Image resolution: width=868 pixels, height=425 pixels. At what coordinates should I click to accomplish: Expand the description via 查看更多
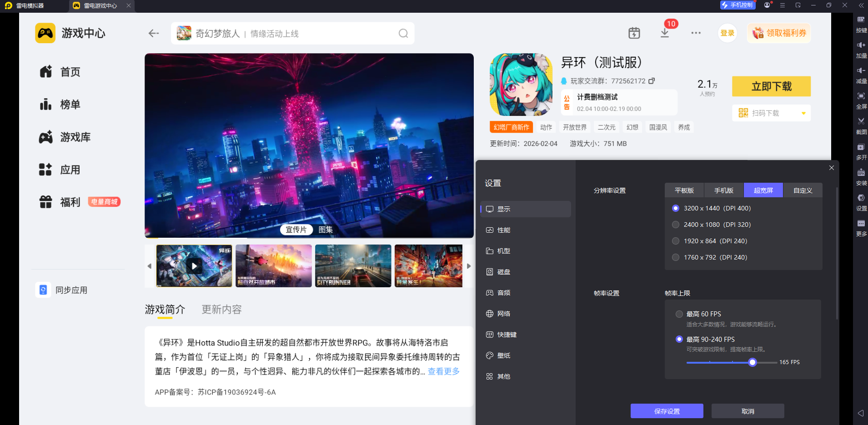tap(444, 371)
